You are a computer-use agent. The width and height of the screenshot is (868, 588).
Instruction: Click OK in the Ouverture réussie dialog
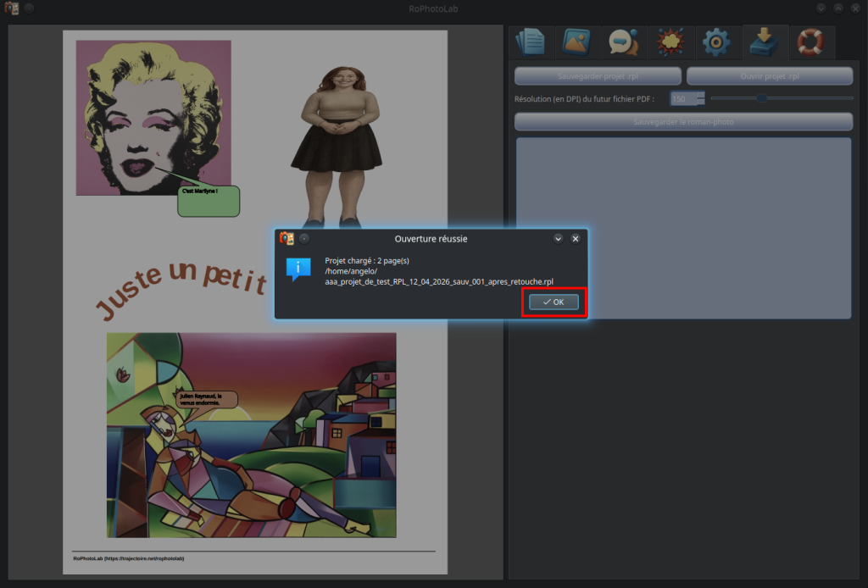(554, 302)
